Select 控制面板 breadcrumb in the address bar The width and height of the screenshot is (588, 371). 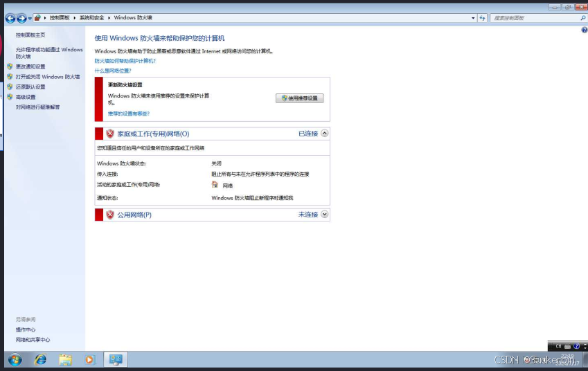point(60,17)
